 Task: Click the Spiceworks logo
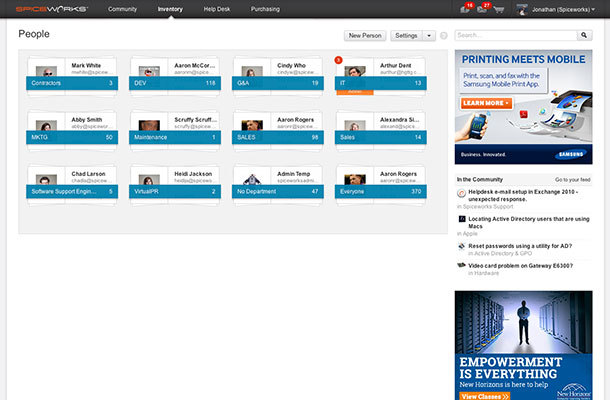click(52, 9)
